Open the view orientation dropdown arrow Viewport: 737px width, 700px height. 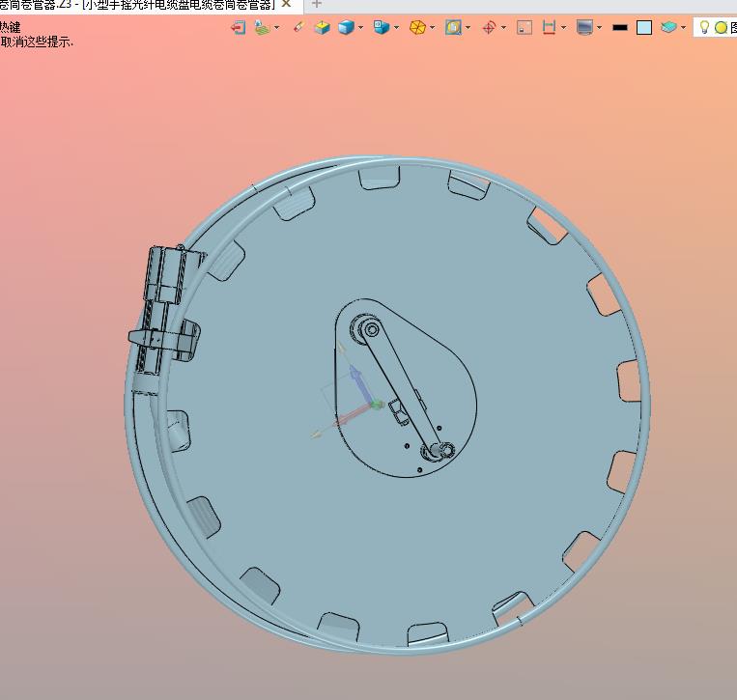click(397, 28)
